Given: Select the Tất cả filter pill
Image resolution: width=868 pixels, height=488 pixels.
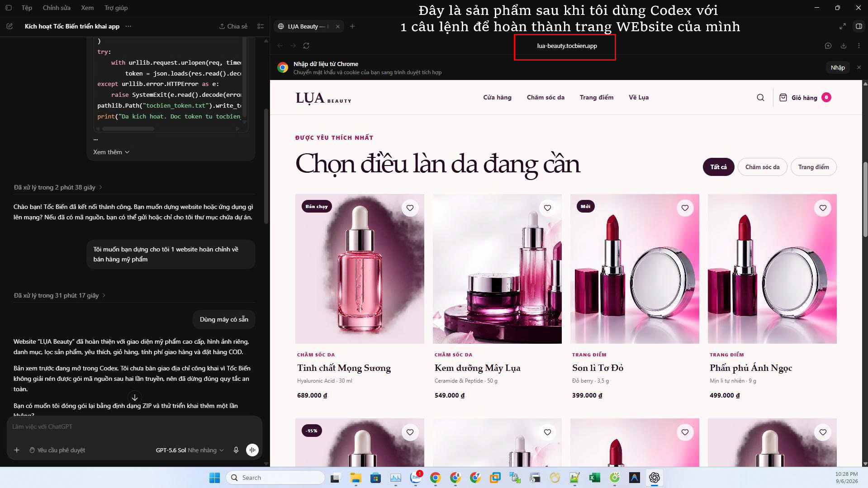Looking at the screenshot, I should tap(718, 167).
